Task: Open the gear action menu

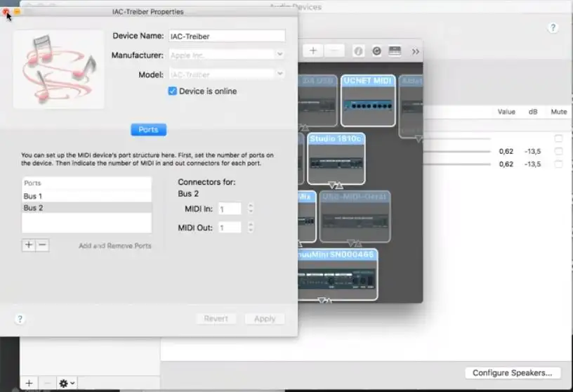Action: tap(67, 383)
